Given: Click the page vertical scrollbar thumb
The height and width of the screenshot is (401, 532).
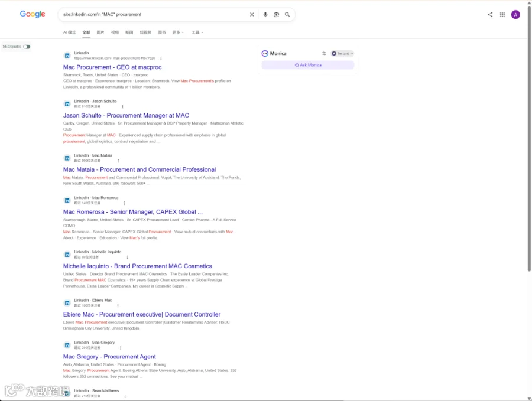Looking at the screenshot, I should (x=529, y=139).
